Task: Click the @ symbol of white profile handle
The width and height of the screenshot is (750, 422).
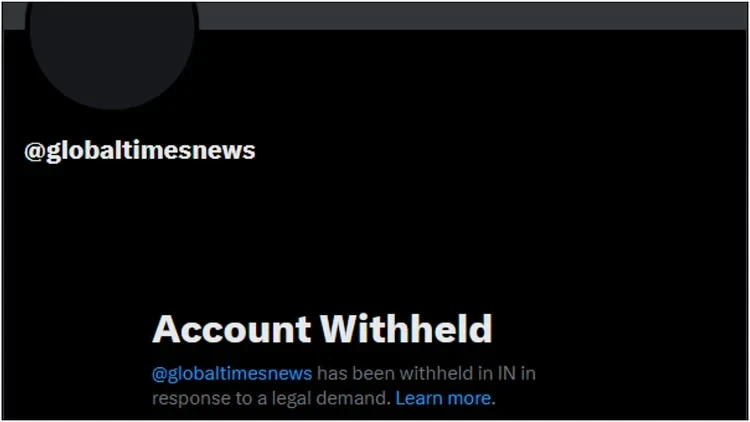Action: click(x=34, y=152)
